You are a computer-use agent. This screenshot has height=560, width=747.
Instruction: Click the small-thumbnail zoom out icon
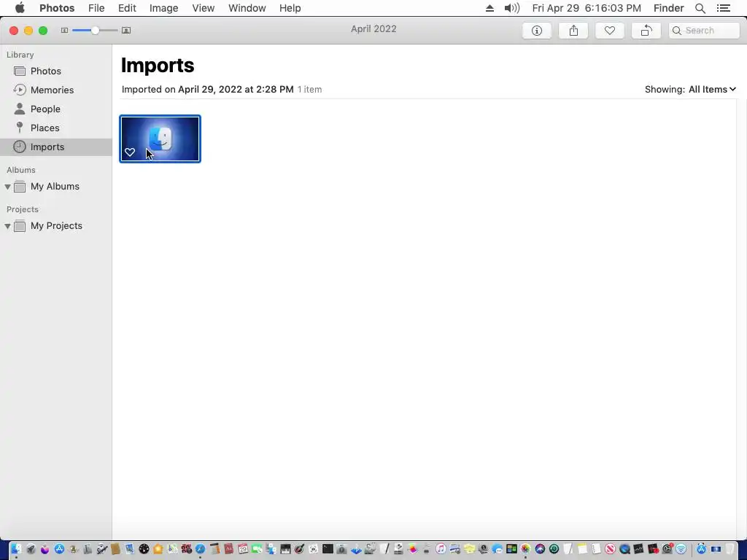pyautogui.click(x=64, y=31)
